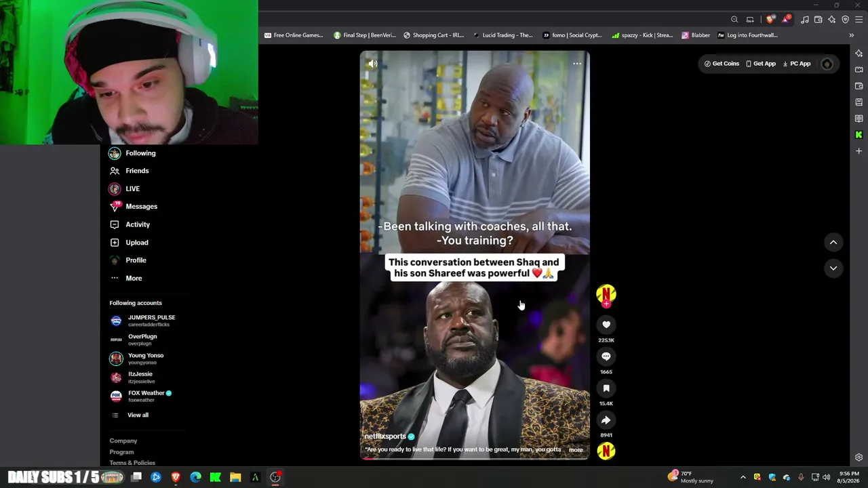Open the Kick icon in browser sidebar
Image resolution: width=868 pixels, height=488 pixels.
click(x=859, y=135)
